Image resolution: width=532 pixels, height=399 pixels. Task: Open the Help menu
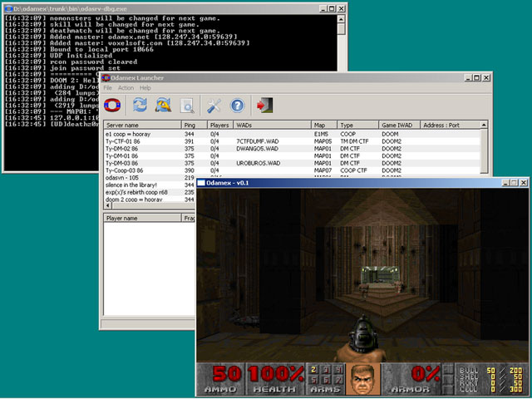click(145, 87)
